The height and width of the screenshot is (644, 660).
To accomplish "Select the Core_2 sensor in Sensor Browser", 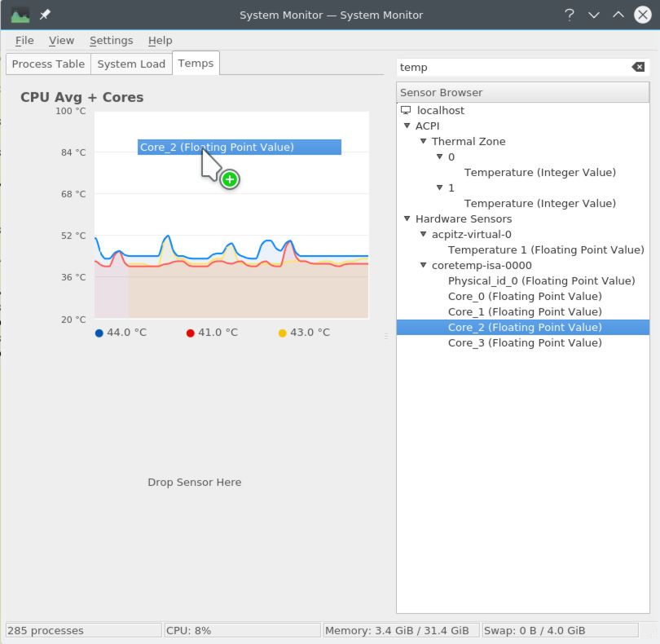I will point(523,327).
